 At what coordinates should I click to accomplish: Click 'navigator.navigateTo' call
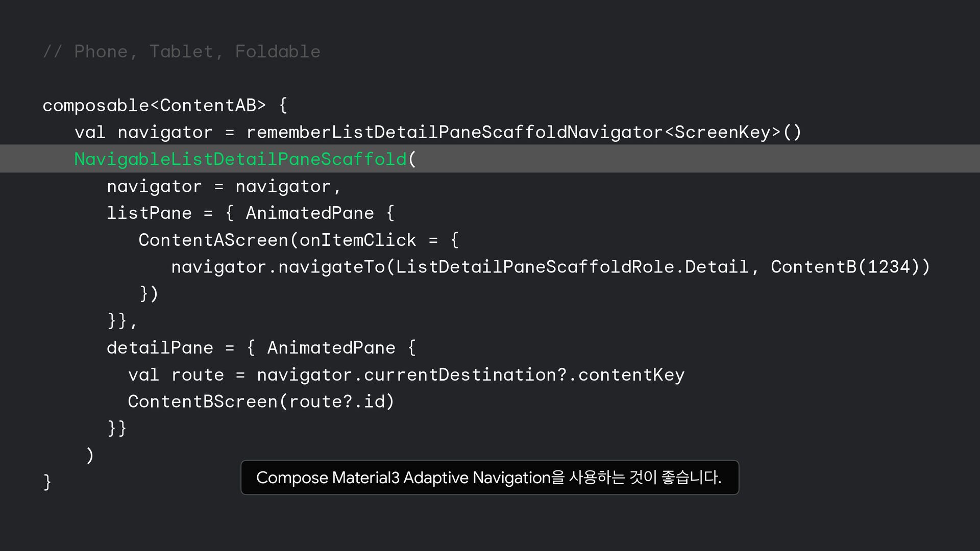pos(278,267)
